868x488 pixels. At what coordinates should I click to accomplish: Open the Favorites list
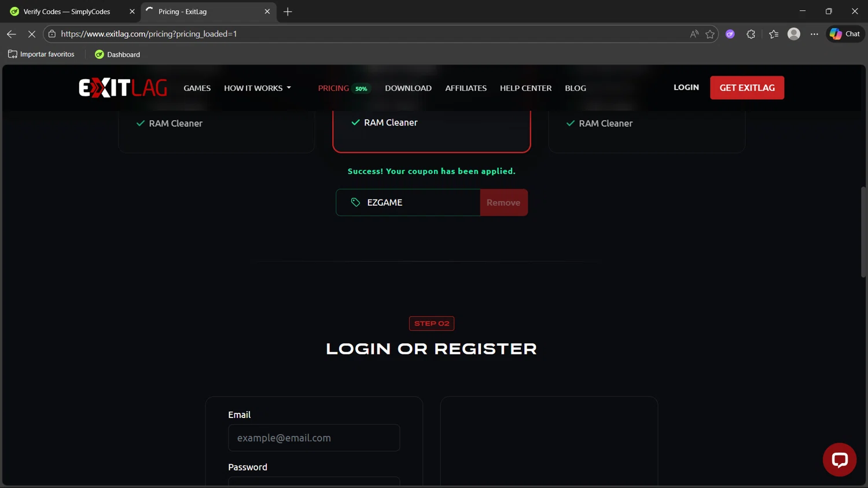(774, 34)
